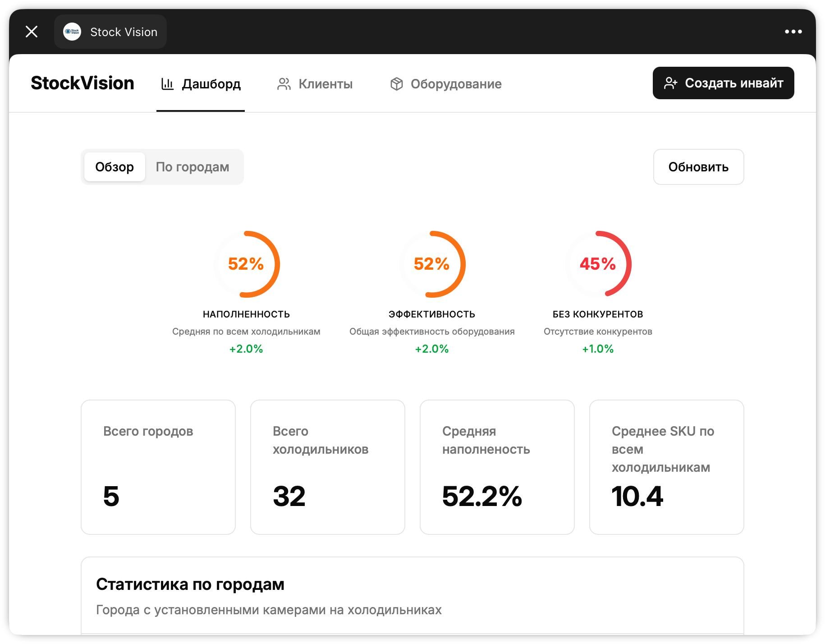Image resolution: width=825 pixels, height=644 pixels.
Task: Click the БЕЗ КОНКУРЕНТОВ label
Action: 598,314
